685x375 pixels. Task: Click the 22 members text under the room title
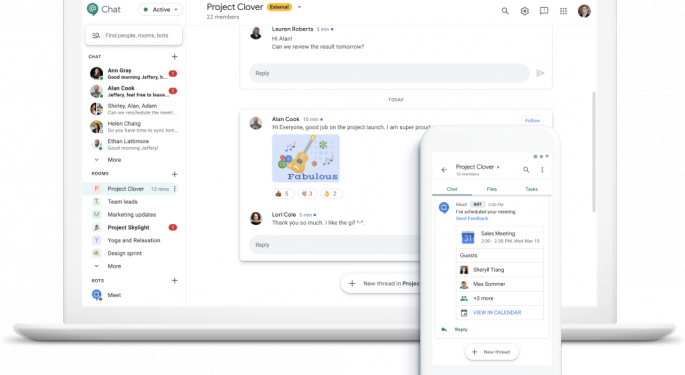223,17
